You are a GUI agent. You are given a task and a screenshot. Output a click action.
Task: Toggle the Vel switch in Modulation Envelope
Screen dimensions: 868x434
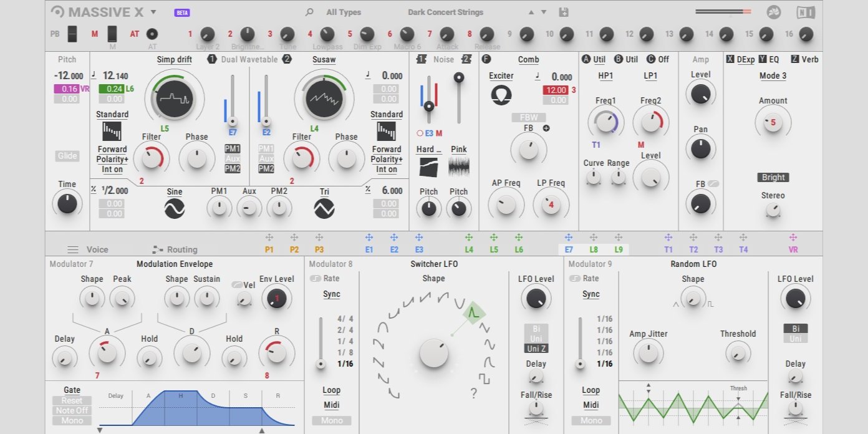[236, 285]
